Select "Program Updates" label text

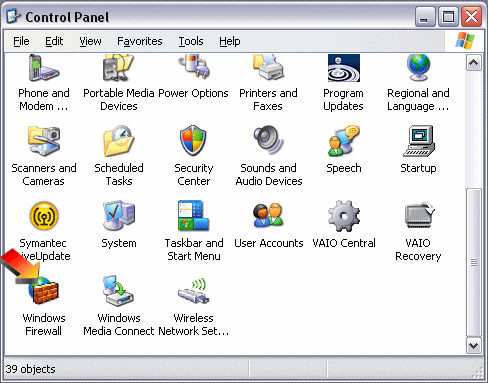[343, 100]
